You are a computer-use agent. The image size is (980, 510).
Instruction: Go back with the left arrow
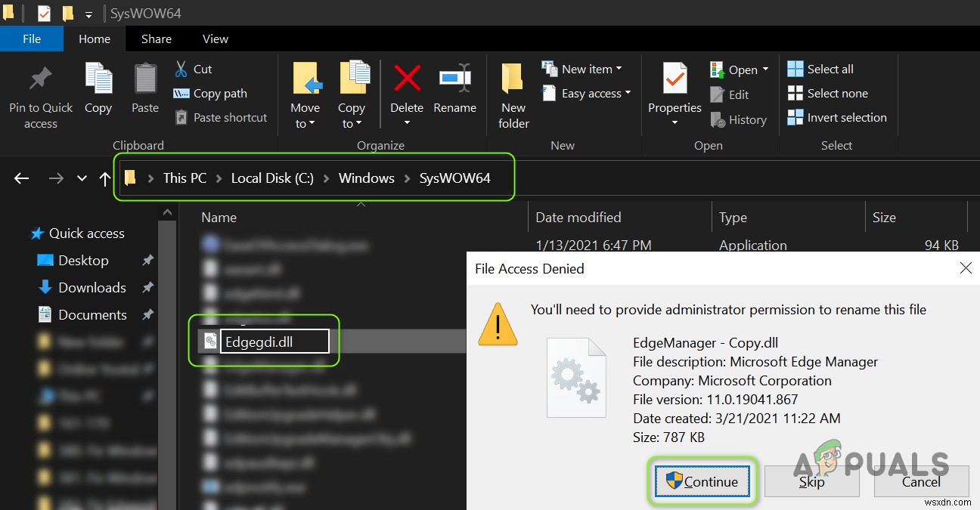[x=22, y=178]
